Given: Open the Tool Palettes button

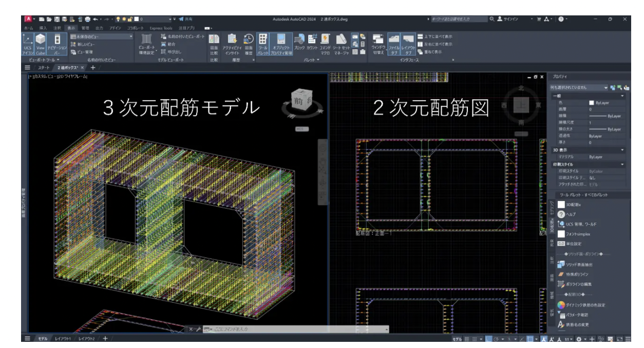Looking at the screenshot, I should (x=262, y=43).
